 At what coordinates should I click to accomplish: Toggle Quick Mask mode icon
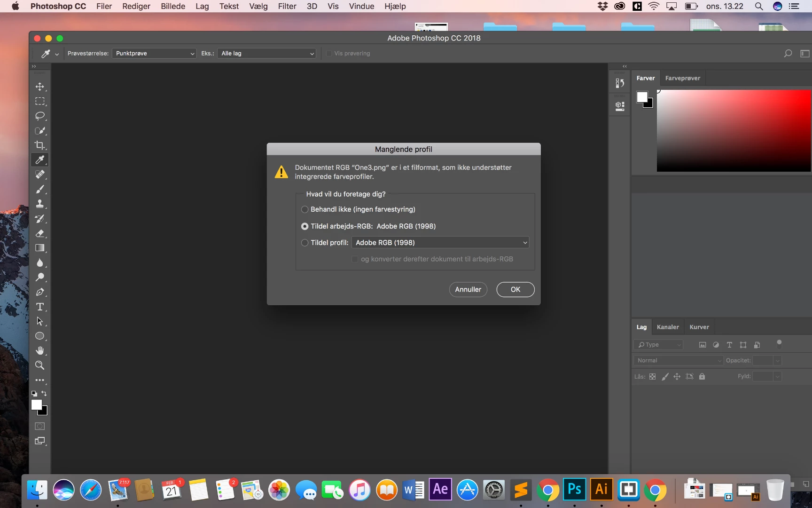click(x=40, y=426)
